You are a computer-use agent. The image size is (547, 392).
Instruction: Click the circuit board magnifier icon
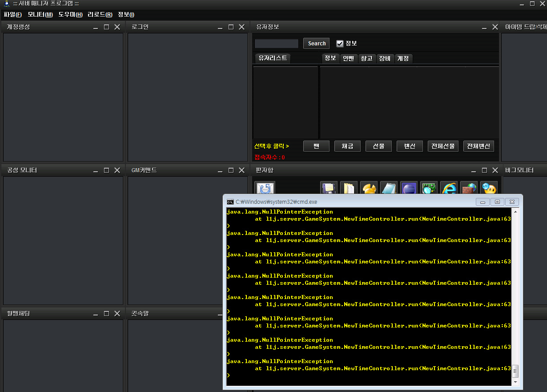[x=429, y=188]
